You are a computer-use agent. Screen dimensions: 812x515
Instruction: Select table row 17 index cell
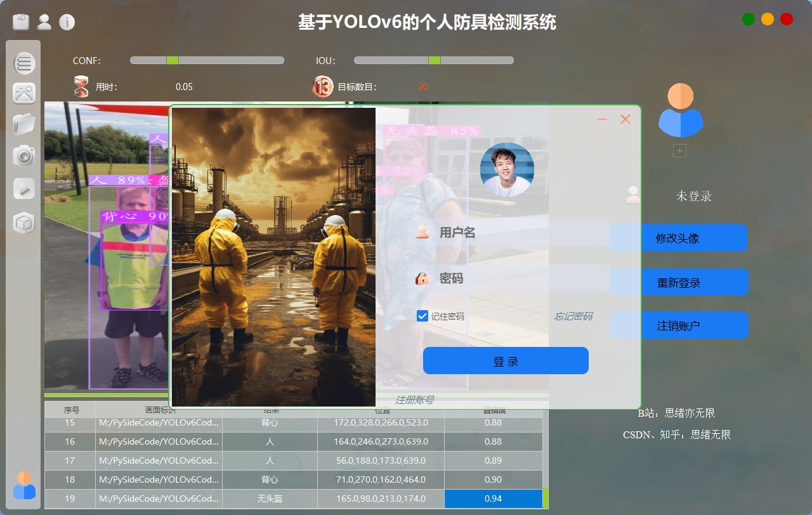pyautogui.click(x=70, y=460)
